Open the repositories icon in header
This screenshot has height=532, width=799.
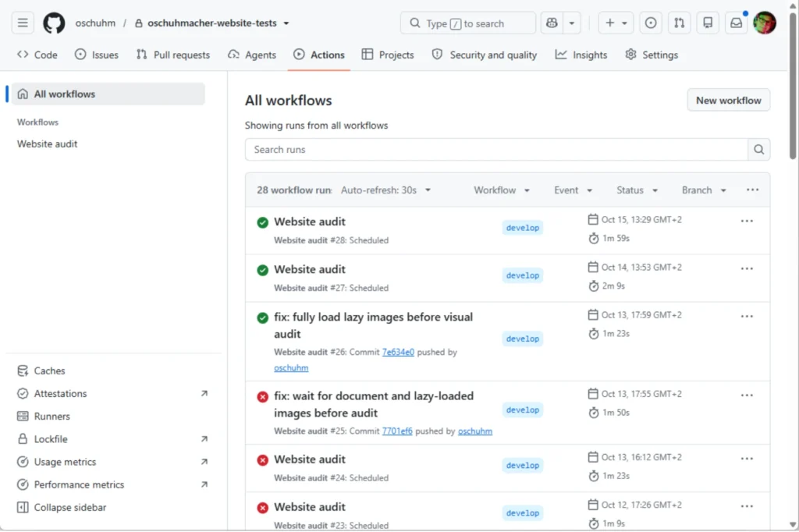click(x=708, y=23)
